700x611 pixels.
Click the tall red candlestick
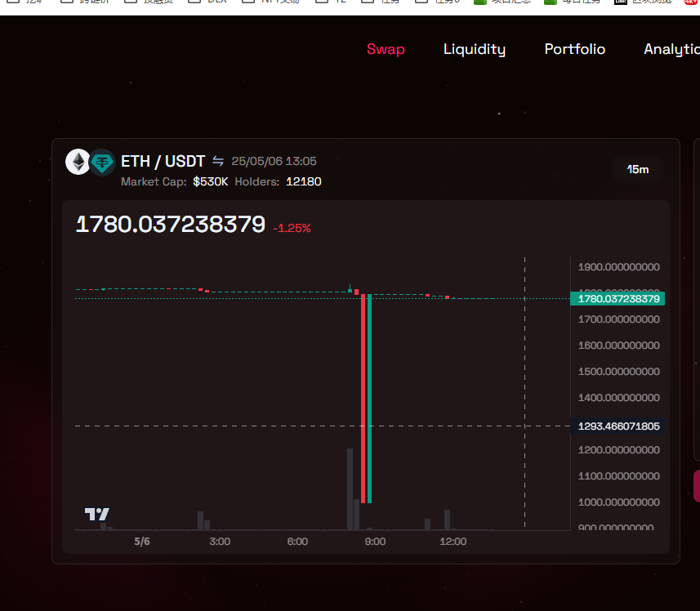(x=363, y=398)
